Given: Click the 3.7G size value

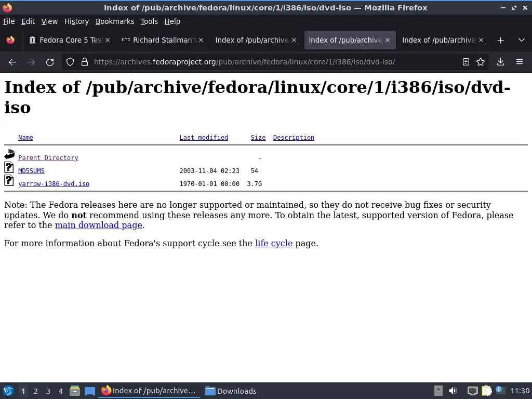Looking at the screenshot, I should click(254, 183).
